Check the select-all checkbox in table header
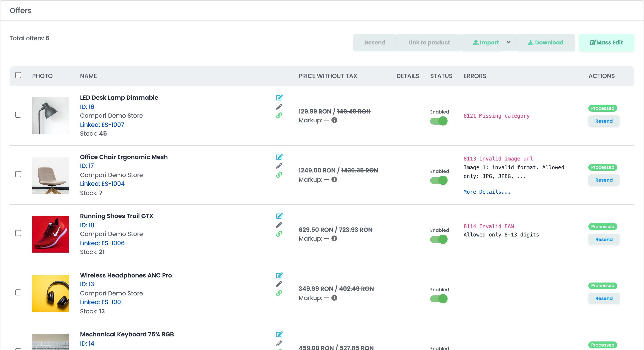The height and width of the screenshot is (350, 644). (18, 75)
